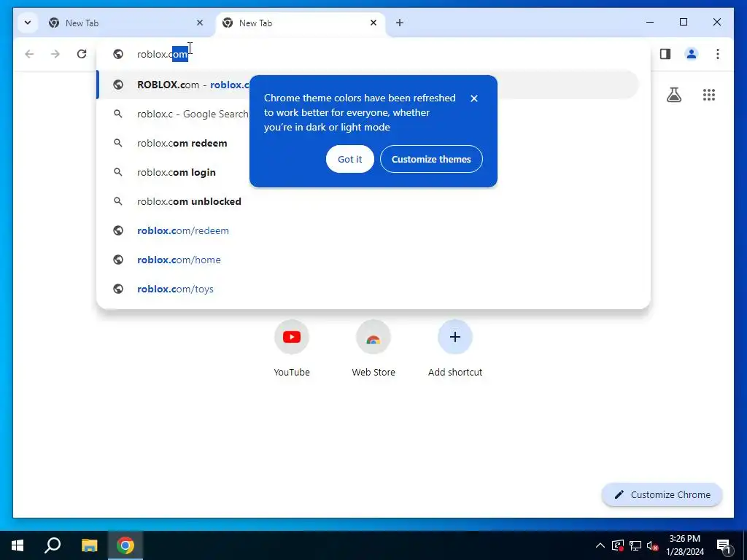Open the Web Store shortcut
Image resolution: width=747 pixels, height=560 pixels.
point(373,348)
